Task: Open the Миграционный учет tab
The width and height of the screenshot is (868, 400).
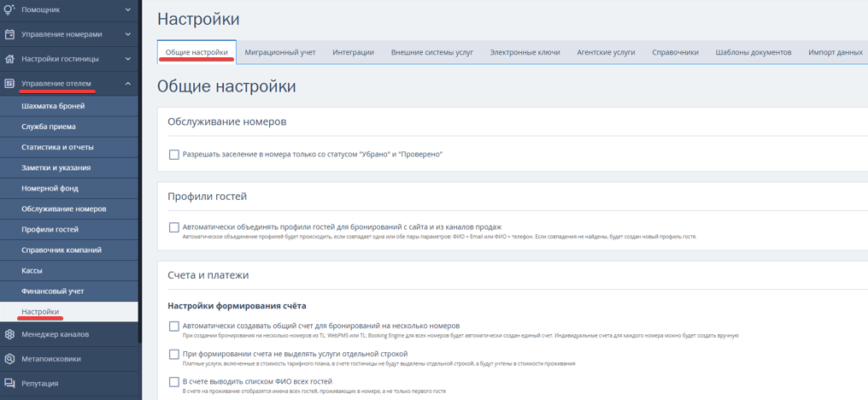Action: click(x=280, y=52)
